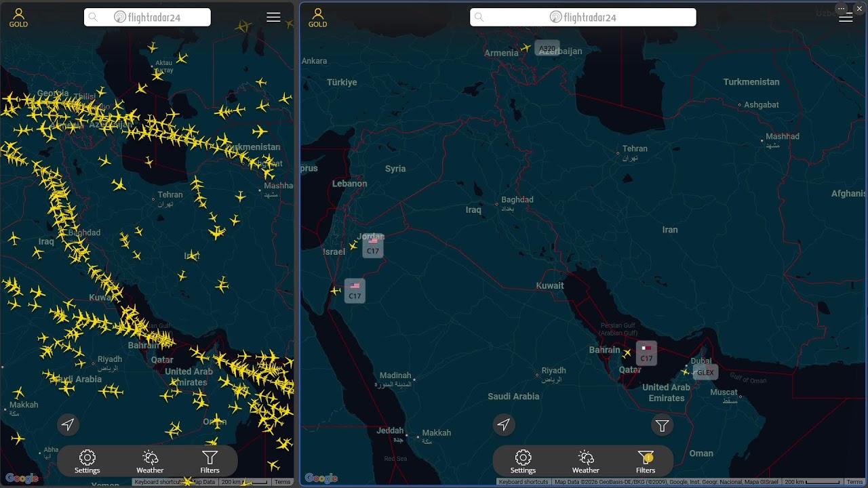The width and height of the screenshot is (868, 488).
Task: Open GOLD account in right window
Action: [x=317, y=18]
